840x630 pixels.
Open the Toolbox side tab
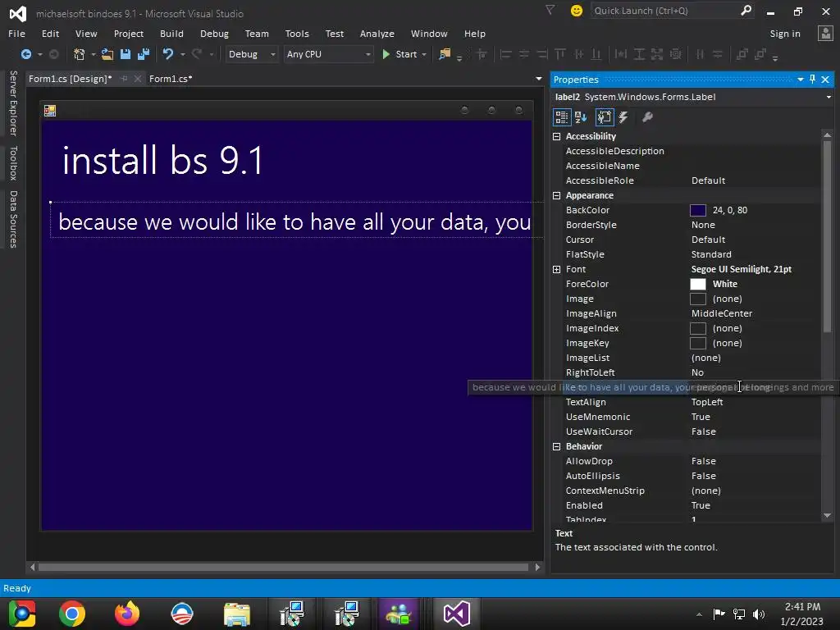click(x=13, y=163)
